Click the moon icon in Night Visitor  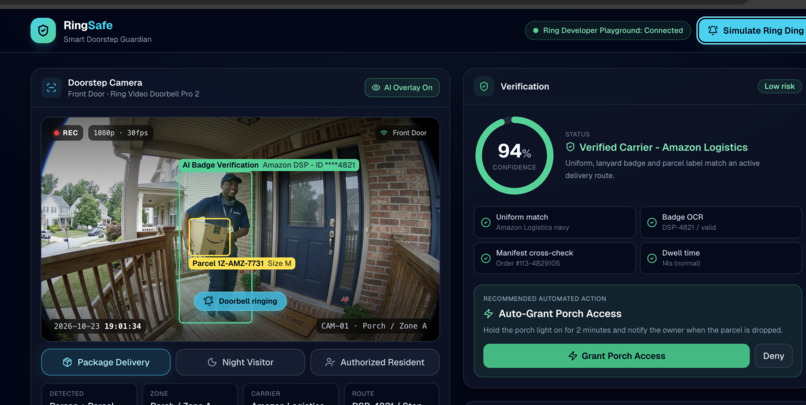(212, 362)
